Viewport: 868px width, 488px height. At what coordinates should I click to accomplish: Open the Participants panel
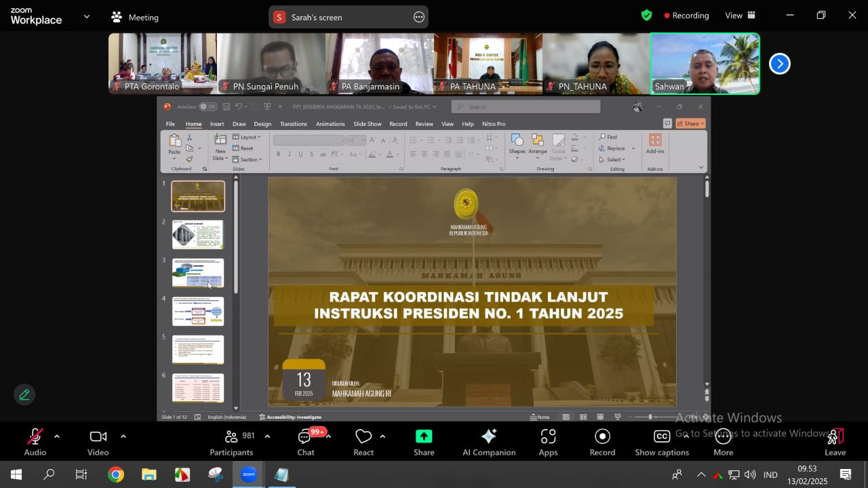point(231,442)
